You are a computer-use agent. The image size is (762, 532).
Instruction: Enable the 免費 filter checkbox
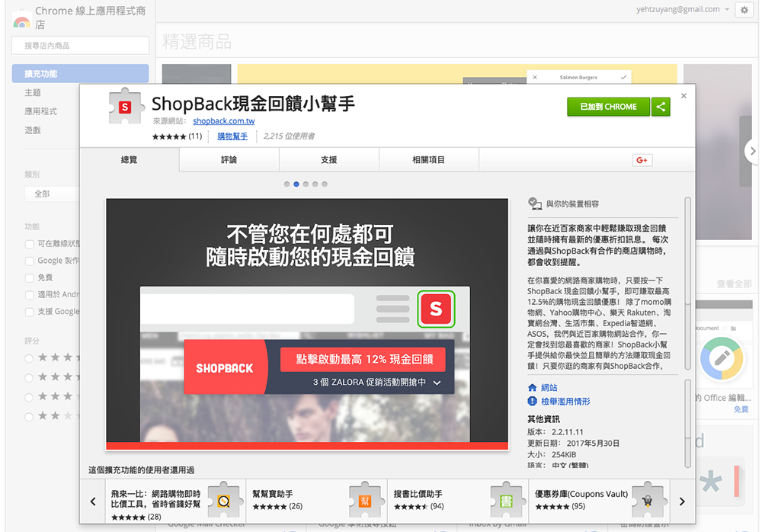click(30, 278)
